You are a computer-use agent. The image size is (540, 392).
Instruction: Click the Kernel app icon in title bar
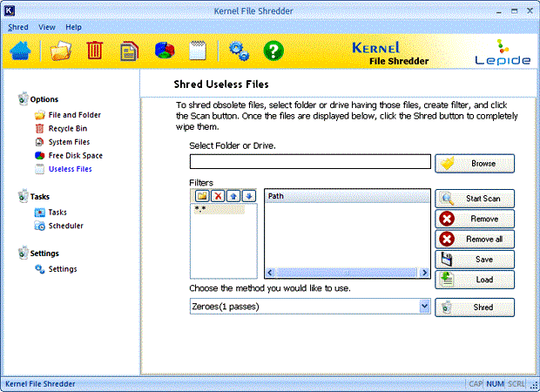pos(10,10)
